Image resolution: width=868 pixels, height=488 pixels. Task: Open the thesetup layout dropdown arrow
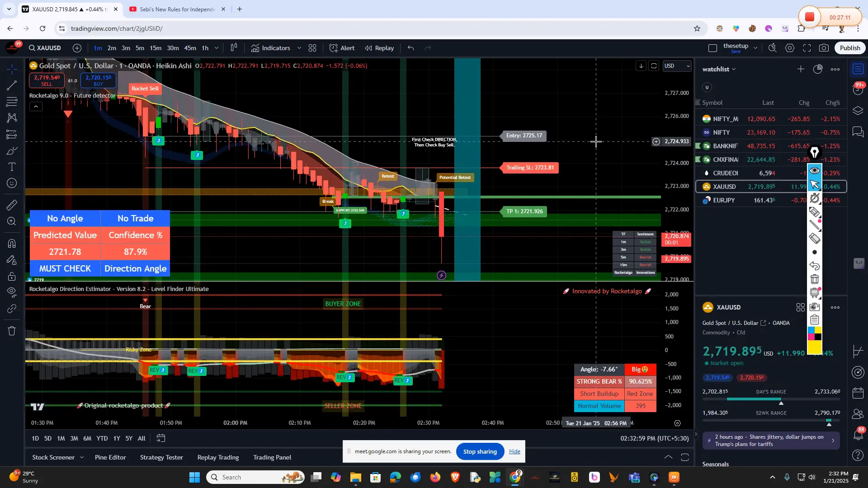(x=755, y=48)
